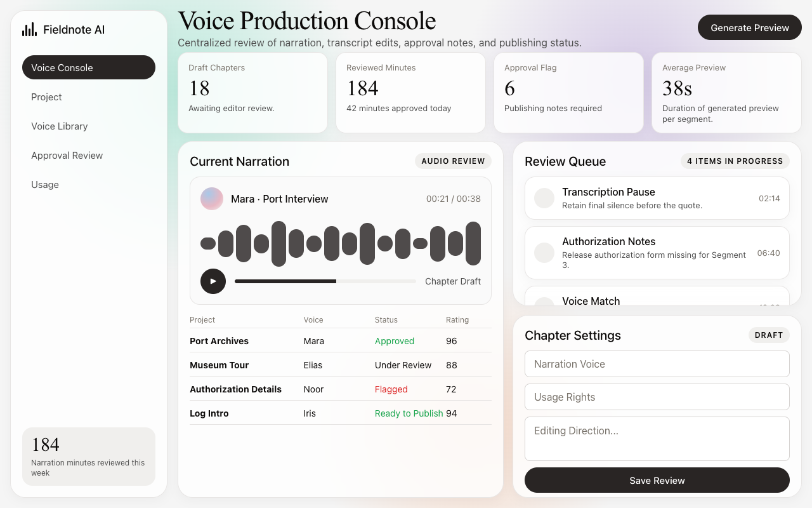The image size is (812, 508).
Task: Focus the Usage Rights field
Action: point(657,397)
